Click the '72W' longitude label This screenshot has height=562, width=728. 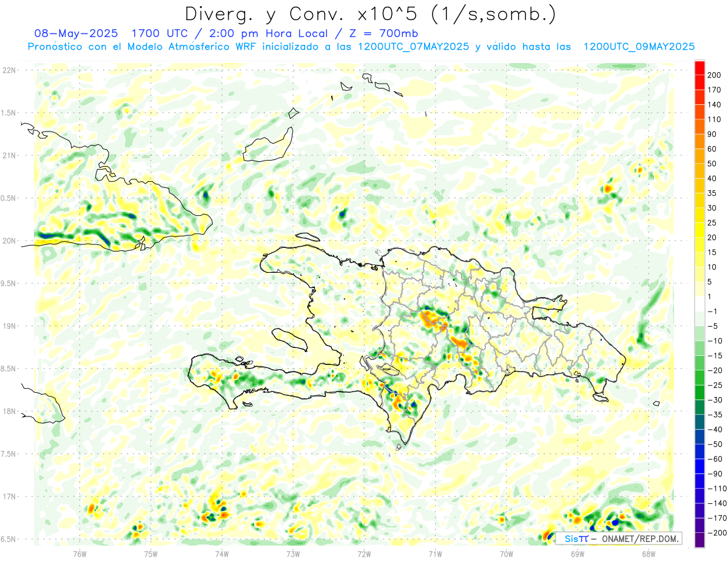point(364,554)
